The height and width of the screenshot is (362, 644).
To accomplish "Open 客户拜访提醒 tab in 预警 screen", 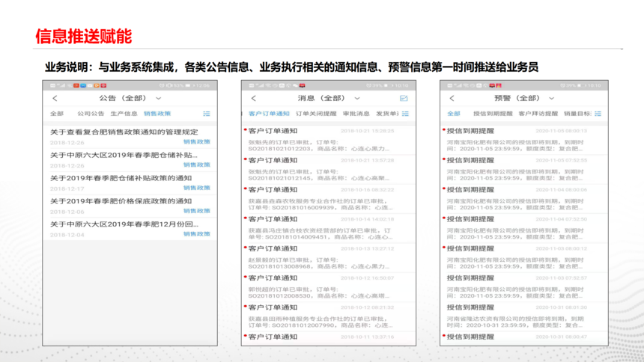I will tap(538, 114).
